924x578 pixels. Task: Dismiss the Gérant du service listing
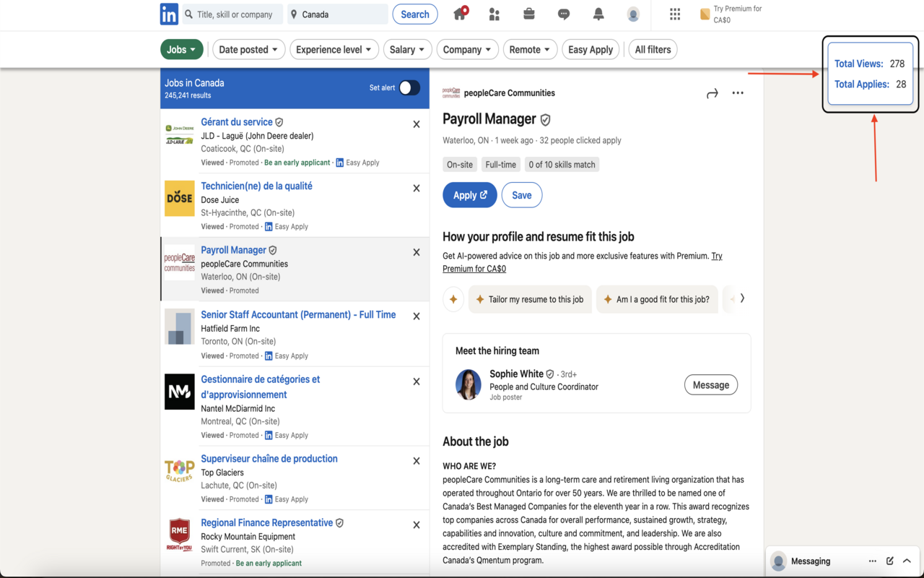pos(417,124)
